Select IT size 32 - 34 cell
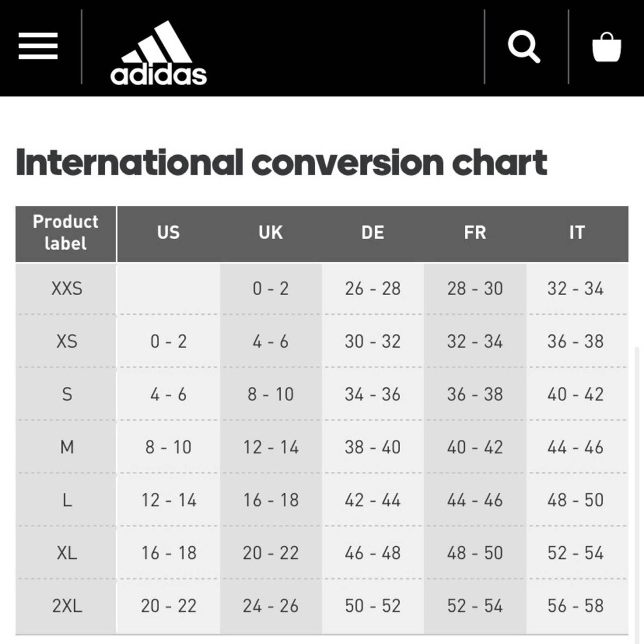 click(575, 289)
